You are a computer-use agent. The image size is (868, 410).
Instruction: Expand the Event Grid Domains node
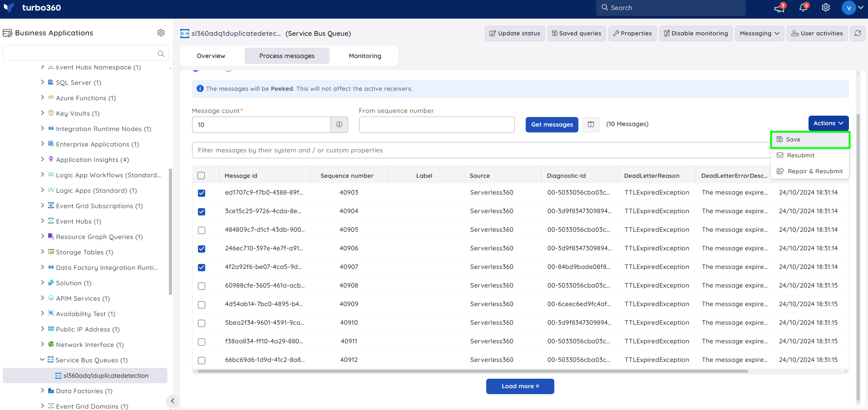tap(43, 406)
